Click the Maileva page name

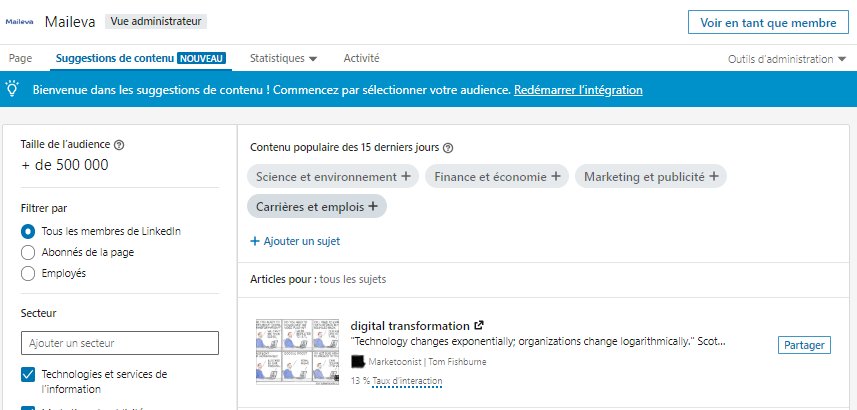point(70,22)
